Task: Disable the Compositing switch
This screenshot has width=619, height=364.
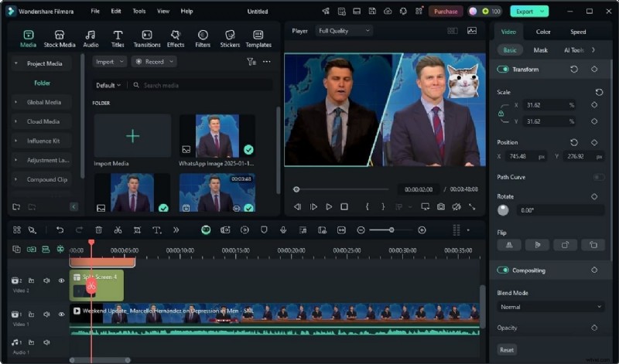Action: coord(504,270)
